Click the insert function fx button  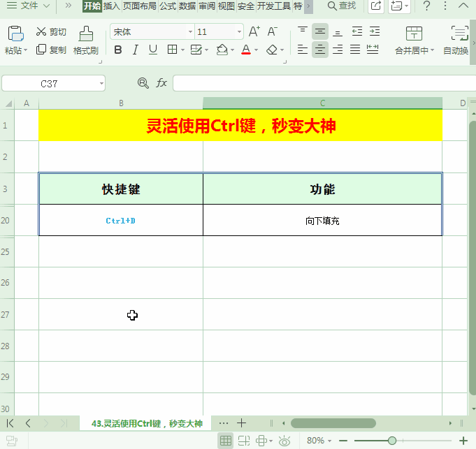[161, 83]
